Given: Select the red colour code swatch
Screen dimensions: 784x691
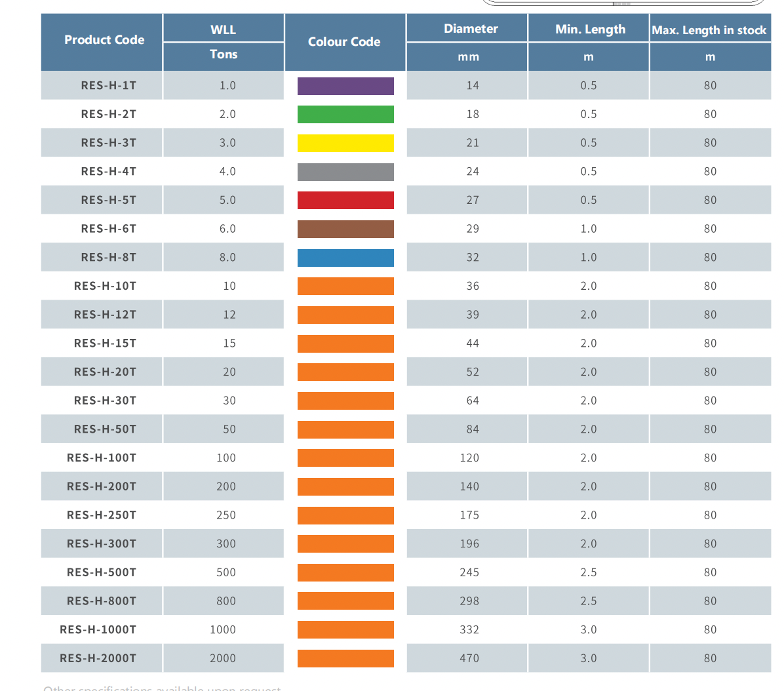Looking at the screenshot, I should click(345, 200).
